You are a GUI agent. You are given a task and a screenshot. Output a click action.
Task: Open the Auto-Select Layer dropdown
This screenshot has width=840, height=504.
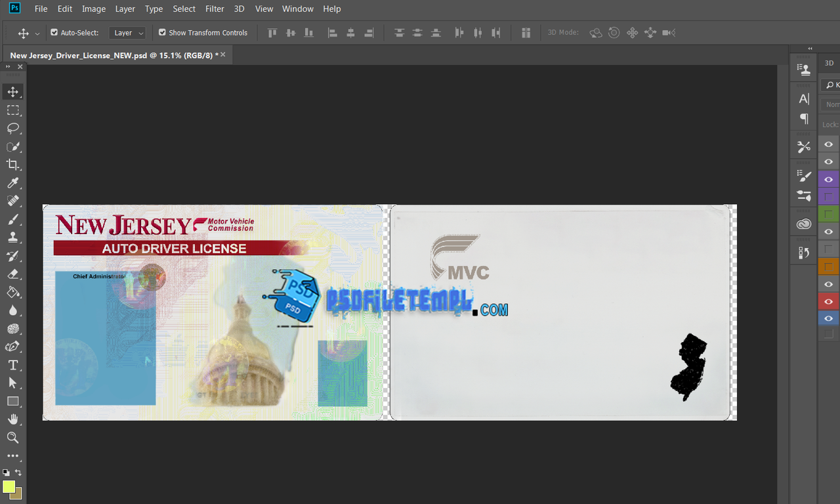127,32
